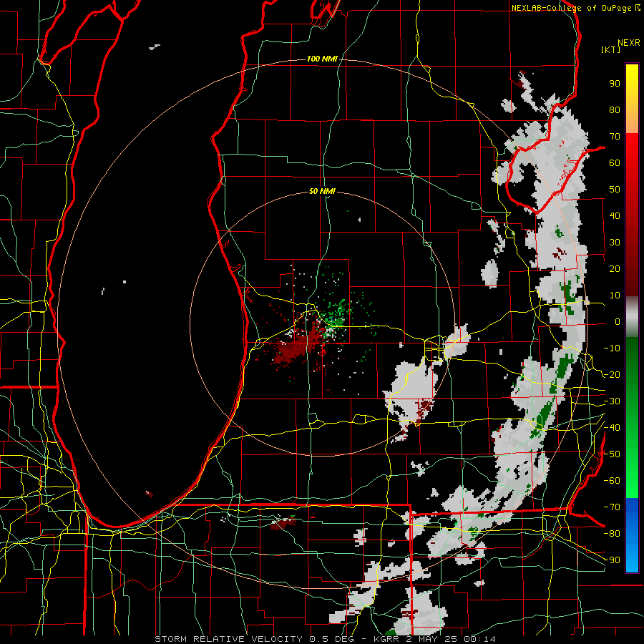Screen dimensions: 644x644
Task: Click the positive 70 scale value
Action: click(615, 137)
